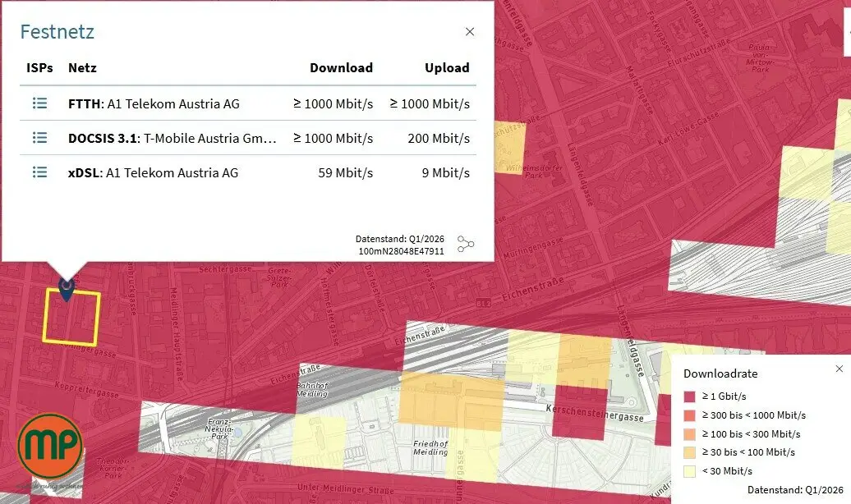The image size is (851, 504).
Task: Click the yellow-outlined selected grid cell
Action: 71,318
